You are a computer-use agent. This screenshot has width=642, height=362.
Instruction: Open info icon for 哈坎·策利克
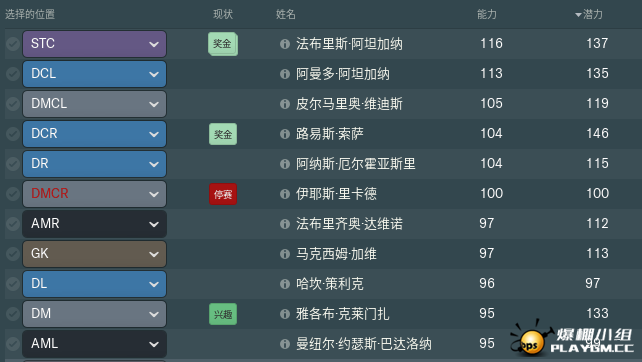[285, 284]
